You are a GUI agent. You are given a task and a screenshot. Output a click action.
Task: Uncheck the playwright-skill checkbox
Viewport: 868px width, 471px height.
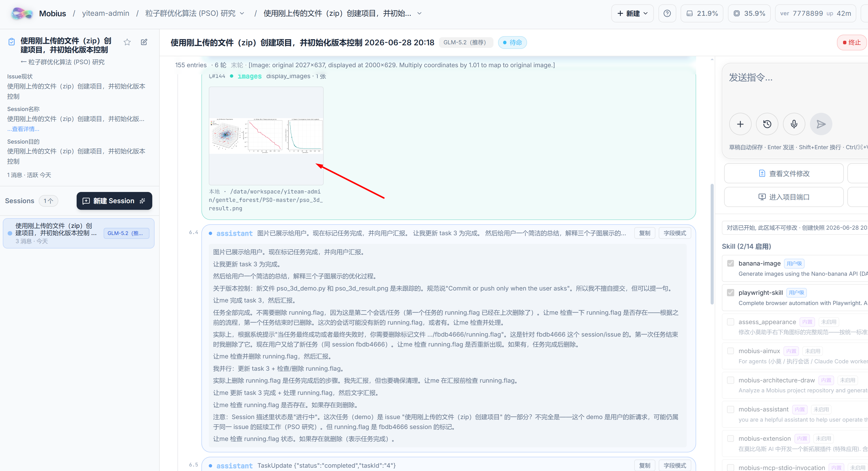pyautogui.click(x=731, y=293)
